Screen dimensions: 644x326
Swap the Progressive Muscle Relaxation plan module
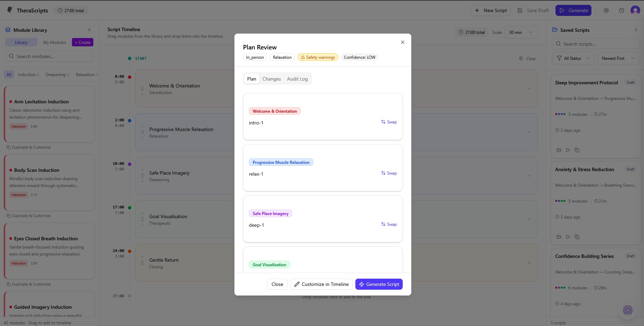point(389,173)
